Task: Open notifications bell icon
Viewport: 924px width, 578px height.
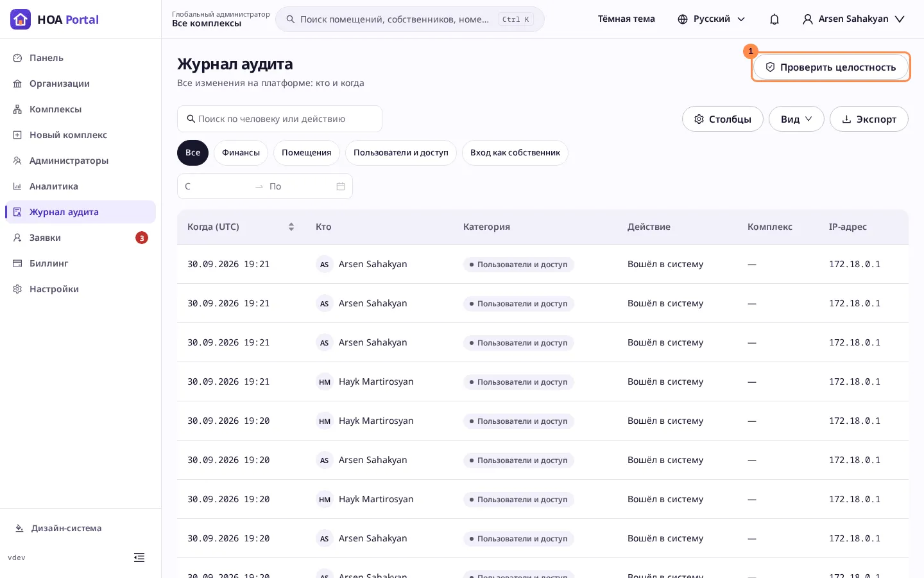Action: 774,19
